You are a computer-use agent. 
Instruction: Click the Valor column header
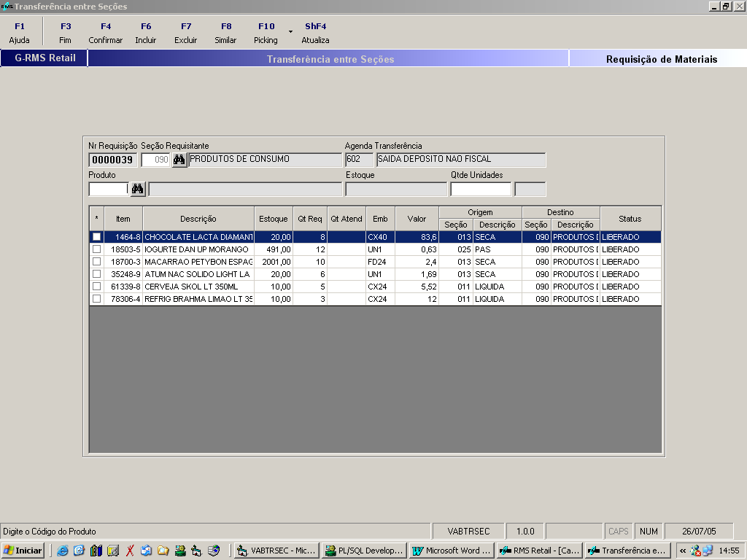(x=417, y=219)
